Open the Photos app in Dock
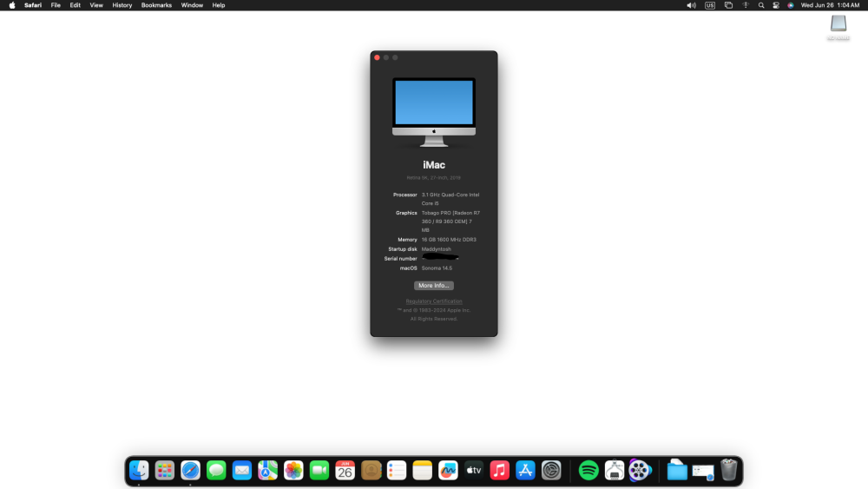The image size is (868, 489). click(293, 471)
